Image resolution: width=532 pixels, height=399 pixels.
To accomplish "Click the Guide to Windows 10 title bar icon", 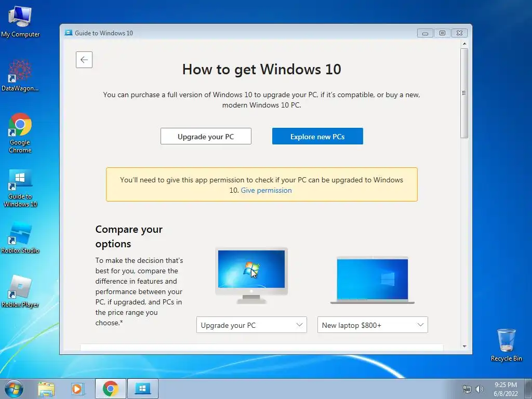I will click(69, 33).
